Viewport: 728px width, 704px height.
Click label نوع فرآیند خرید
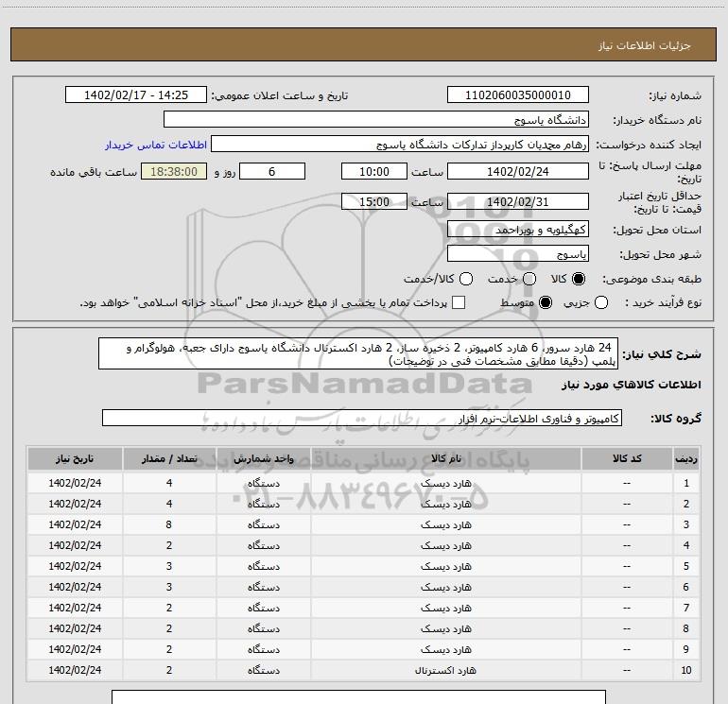(664, 302)
